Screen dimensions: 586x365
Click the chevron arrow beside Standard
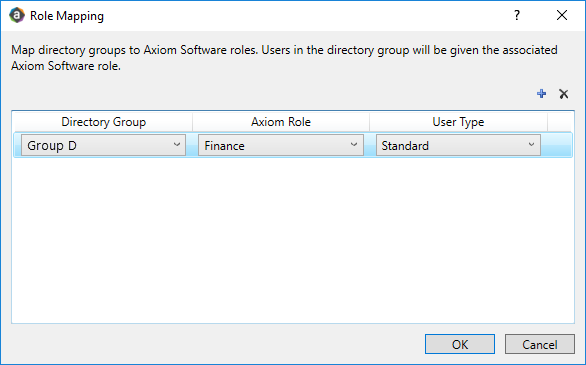[531, 145]
